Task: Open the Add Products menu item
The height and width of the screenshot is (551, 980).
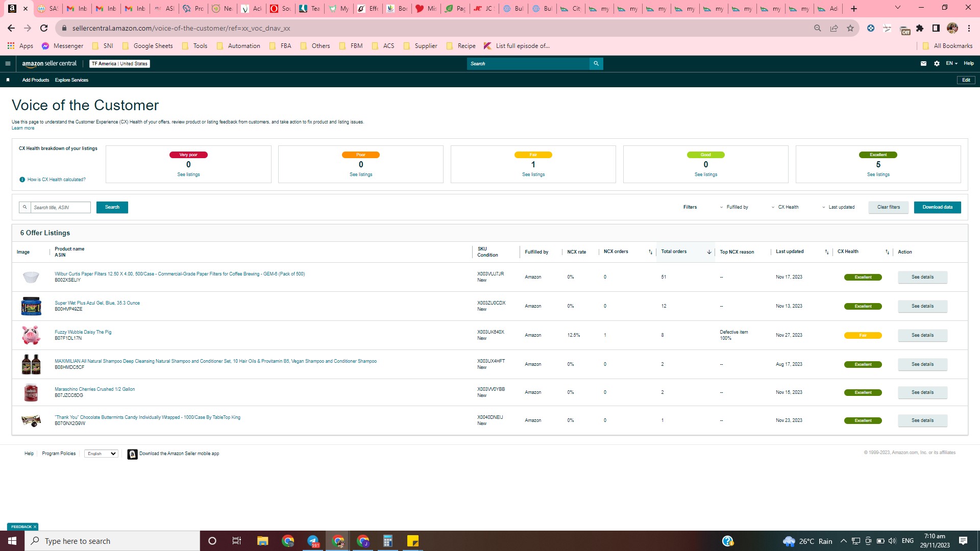Action: coord(36,80)
